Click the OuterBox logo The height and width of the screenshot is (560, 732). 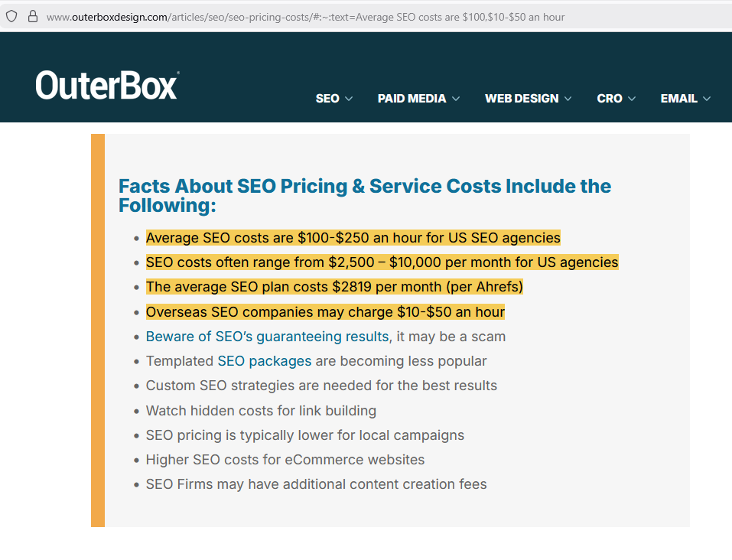tap(107, 86)
